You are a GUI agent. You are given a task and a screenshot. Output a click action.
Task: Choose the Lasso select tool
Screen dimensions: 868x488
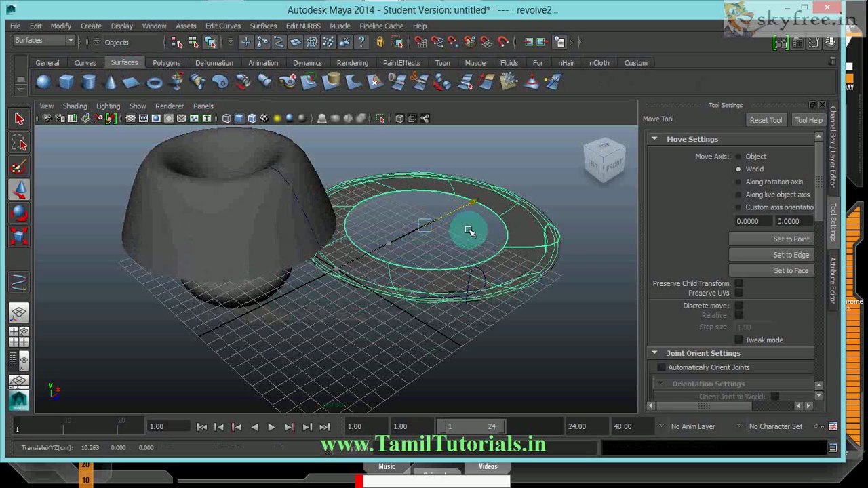(x=19, y=143)
